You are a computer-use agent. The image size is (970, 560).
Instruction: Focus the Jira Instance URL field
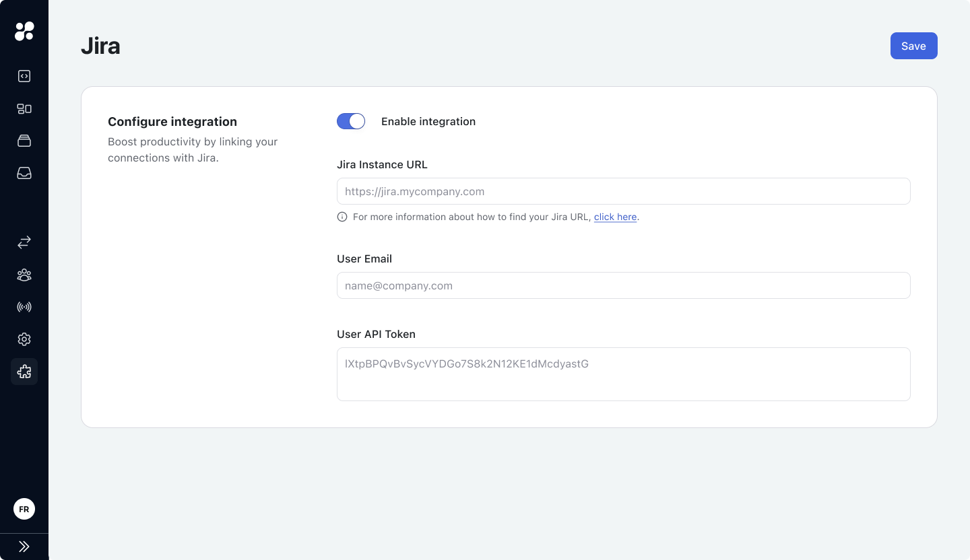(624, 191)
